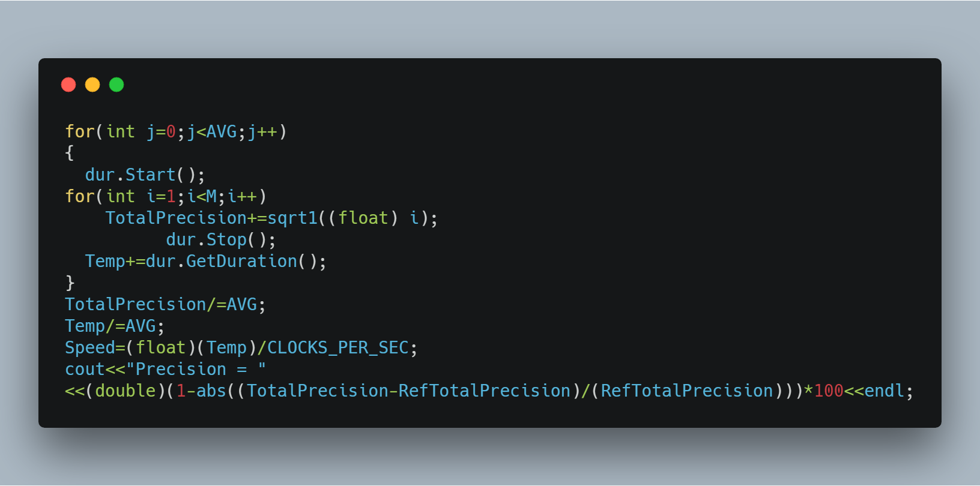Click the closing curly brace
This screenshot has height=486, width=980.
70,283
